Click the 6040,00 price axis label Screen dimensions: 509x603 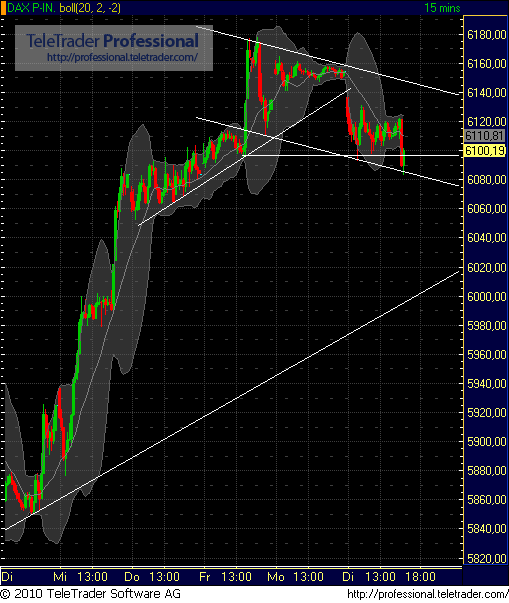[x=486, y=238]
